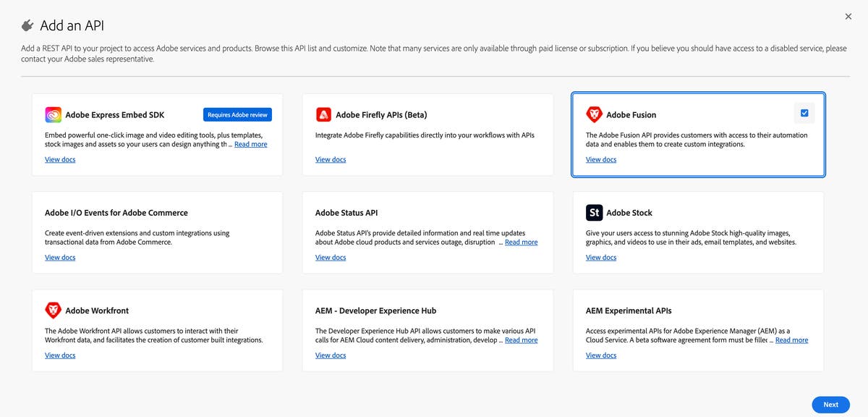Screen dimensions: 868x417
Task: Select the Adobe Stock title
Action: (629, 213)
